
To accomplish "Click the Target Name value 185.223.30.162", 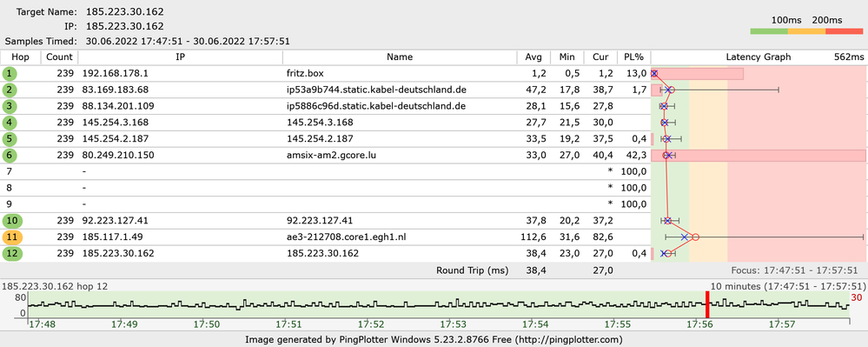I will [124, 11].
